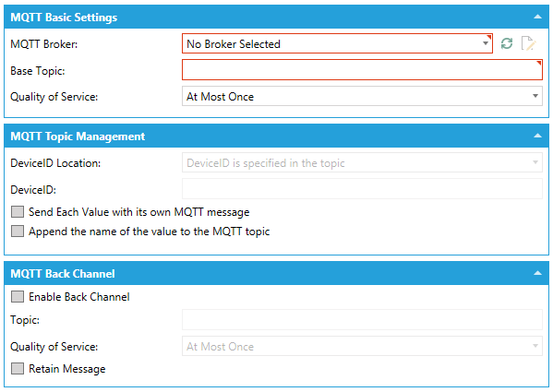Check Send Each Value with its own MQTT message
Viewport: 553px width, 392px height.
pyautogui.click(x=18, y=212)
